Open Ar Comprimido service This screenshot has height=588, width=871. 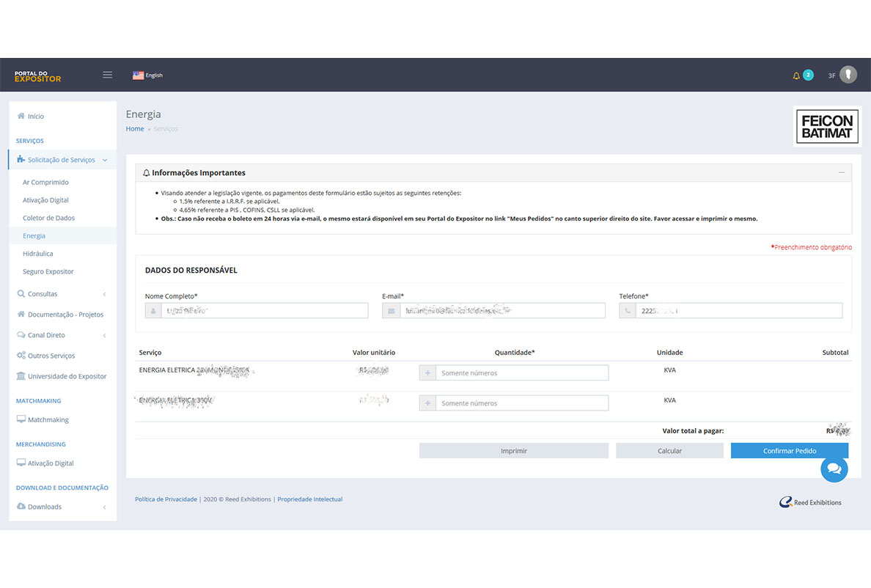coord(45,182)
